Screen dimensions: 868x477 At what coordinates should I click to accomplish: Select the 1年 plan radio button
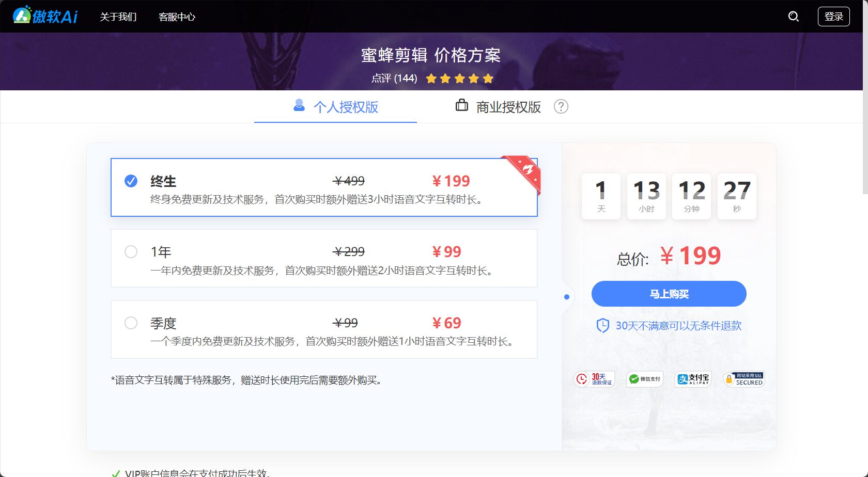131,251
